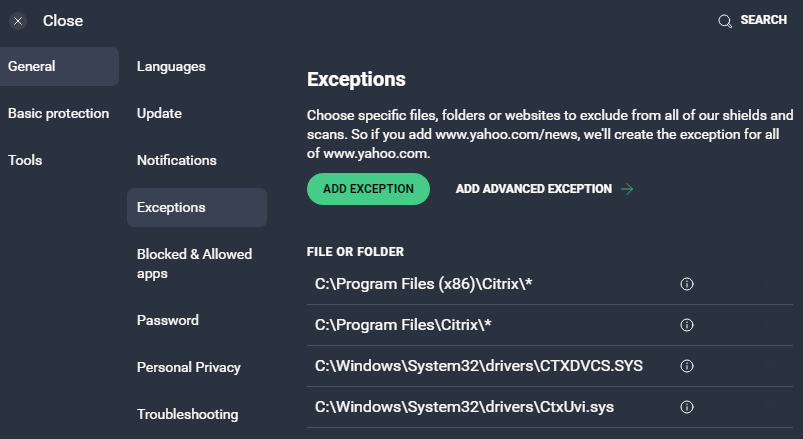
Task: Click info icon for C:\Program Files\Citrix\*
Action: click(x=687, y=325)
